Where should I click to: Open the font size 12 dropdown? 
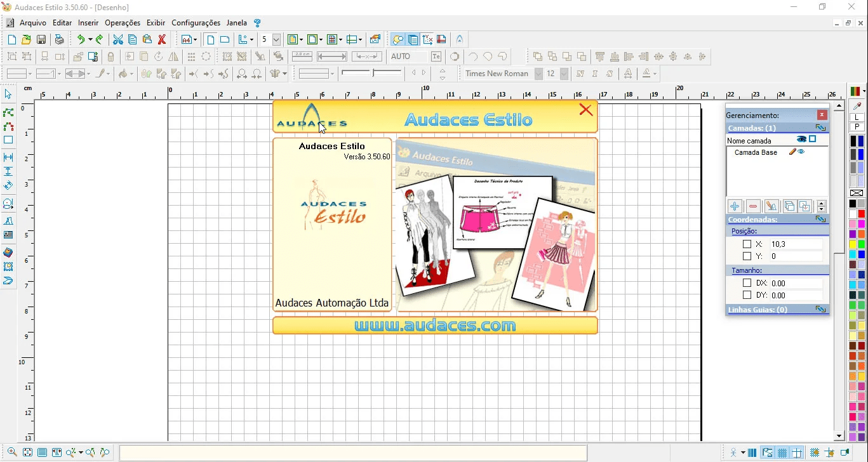tap(564, 74)
